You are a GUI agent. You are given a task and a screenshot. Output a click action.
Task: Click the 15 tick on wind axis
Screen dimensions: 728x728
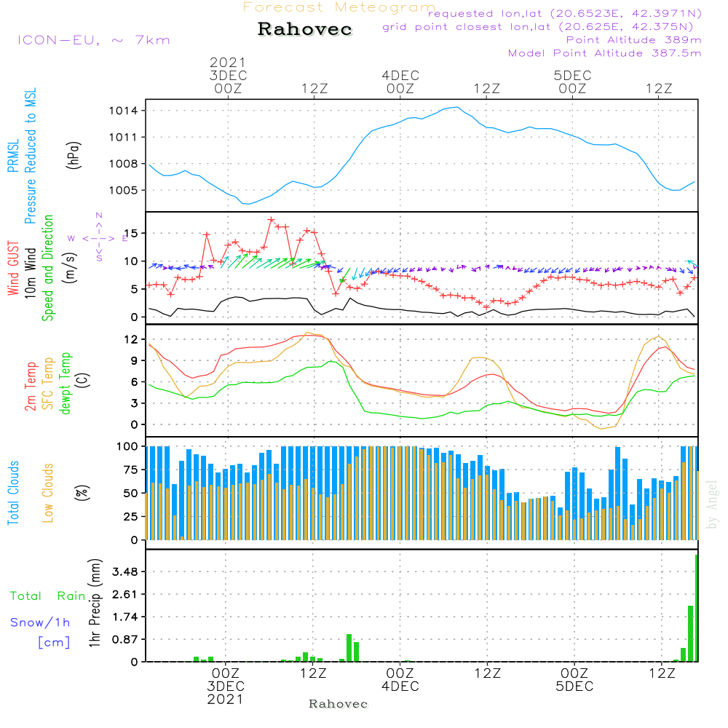tap(131, 233)
